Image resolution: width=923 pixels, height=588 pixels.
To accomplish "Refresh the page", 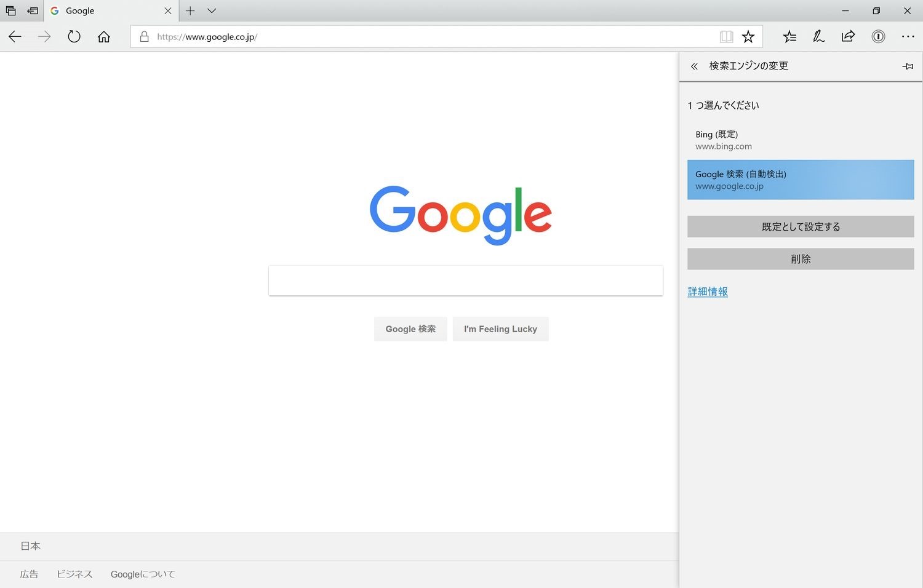I will pos(74,37).
